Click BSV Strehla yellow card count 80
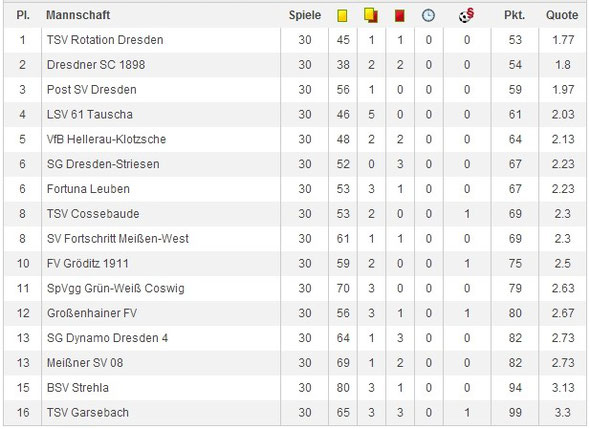 343,388
